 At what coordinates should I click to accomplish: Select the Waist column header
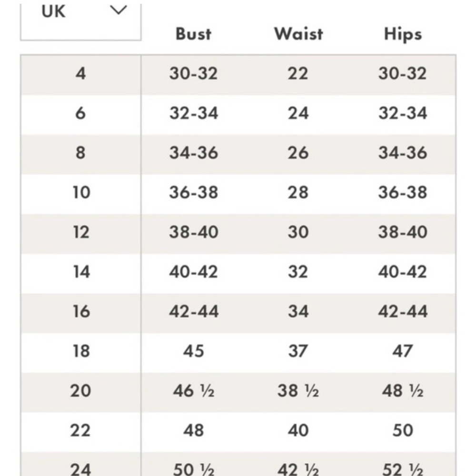(x=298, y=34)
